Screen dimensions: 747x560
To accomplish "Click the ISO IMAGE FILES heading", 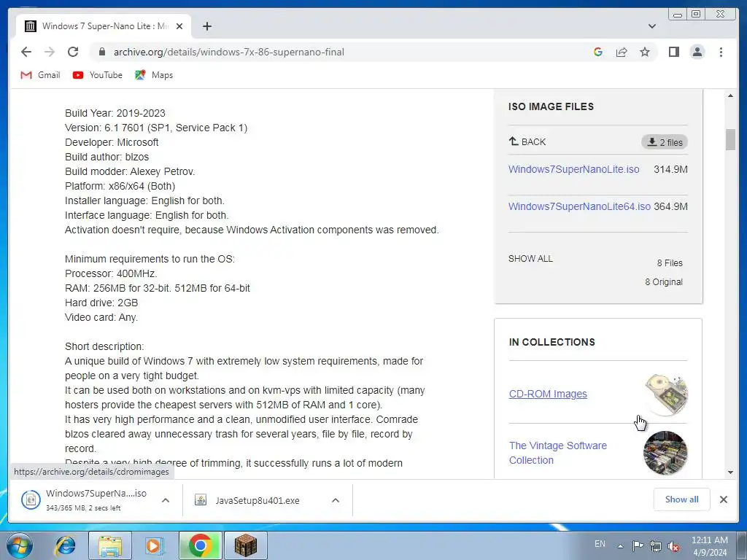I will [551, 106].
